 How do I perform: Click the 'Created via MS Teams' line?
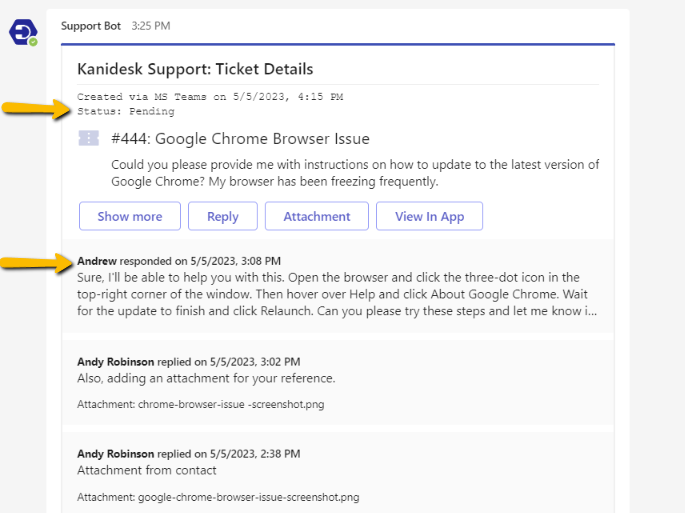coord(210,97)
